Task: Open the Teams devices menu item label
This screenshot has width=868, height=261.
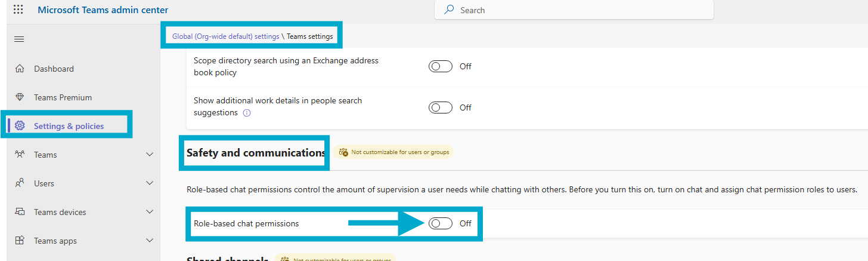Action: pos(60,212)
